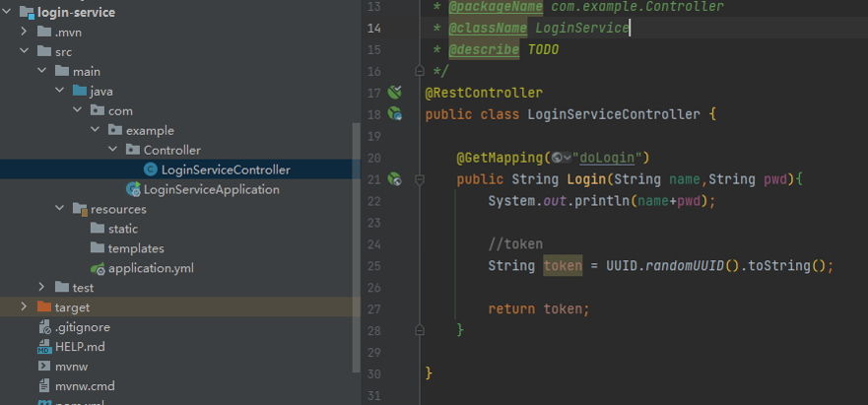Collapse the example package
This screenshot has height=405, width=868.
tap(95, 131)
